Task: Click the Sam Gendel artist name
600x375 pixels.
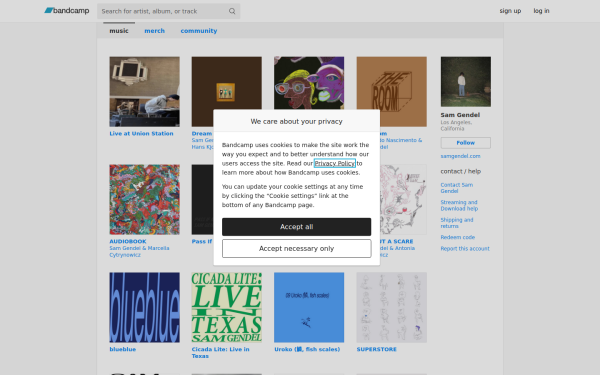Action: (460, 115)
